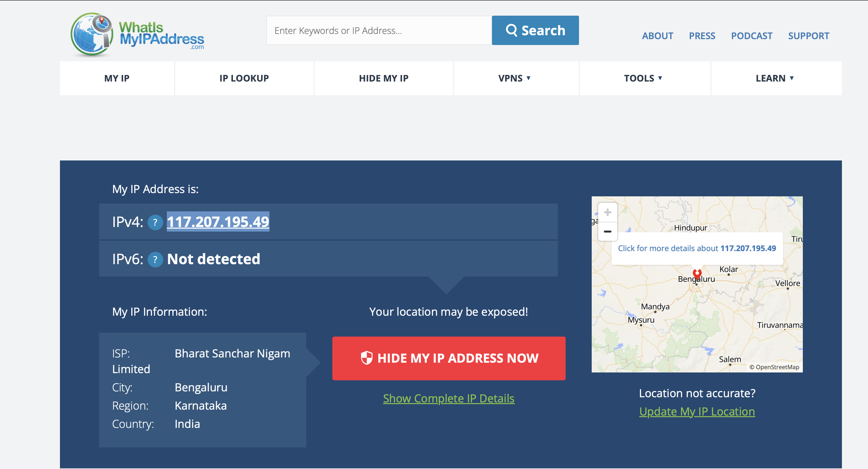Focus the keywords or IP address search field
Viewport: 868px width, 469px height.
pos(379,30)
